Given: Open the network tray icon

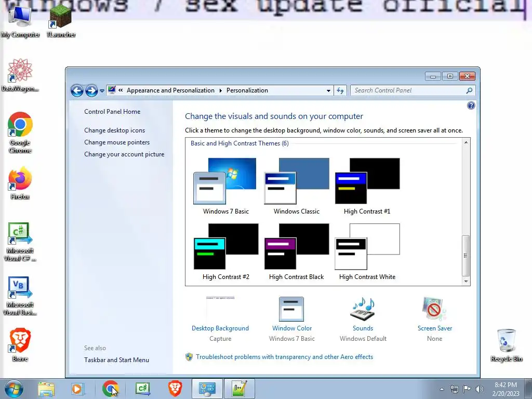Looking at the screenshot, I should (x=454, y=389).
